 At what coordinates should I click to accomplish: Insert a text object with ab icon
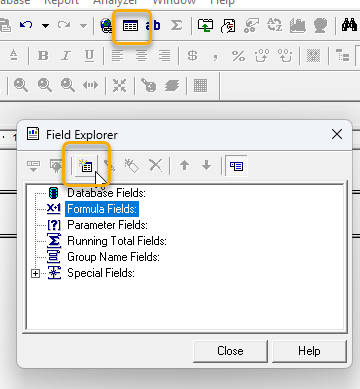[153, 26]
